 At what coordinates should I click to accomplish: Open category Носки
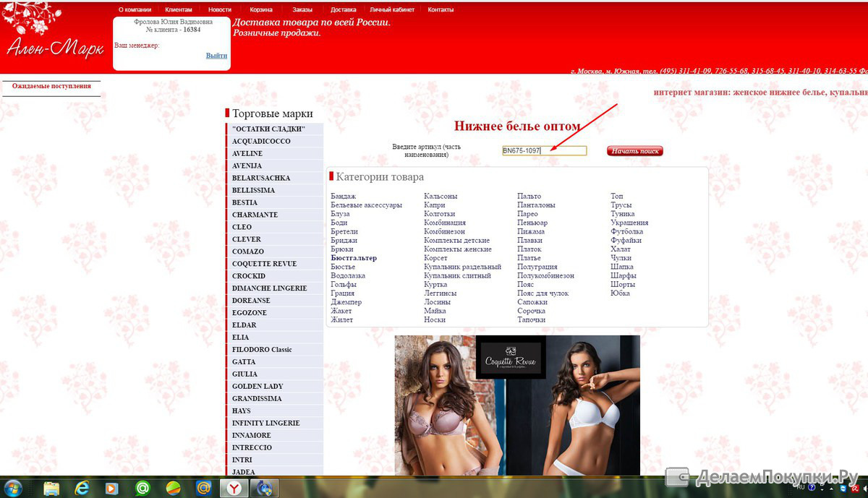coord(435,319)
